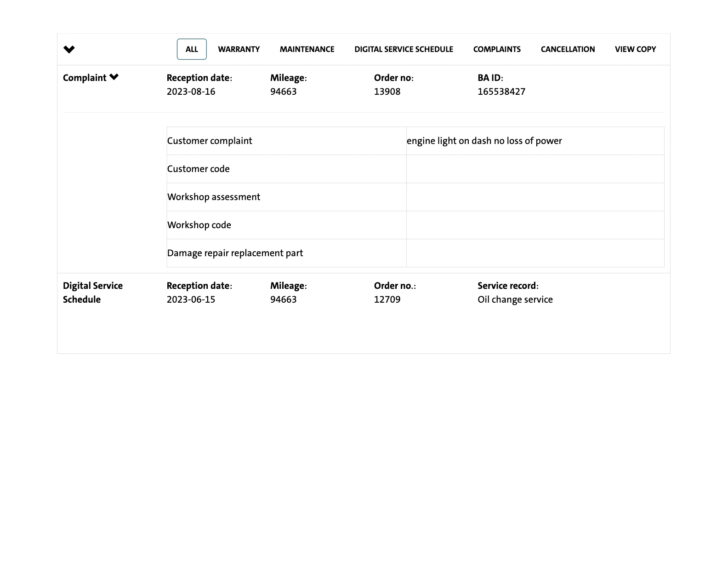This screenshot has height=563, width=728.
Task: Click service order number 12709
Action: (387, 299)
